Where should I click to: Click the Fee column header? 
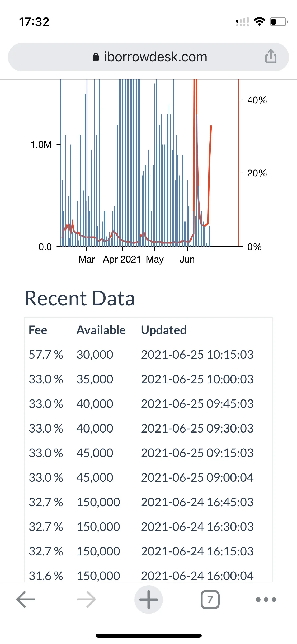(38, 330)
